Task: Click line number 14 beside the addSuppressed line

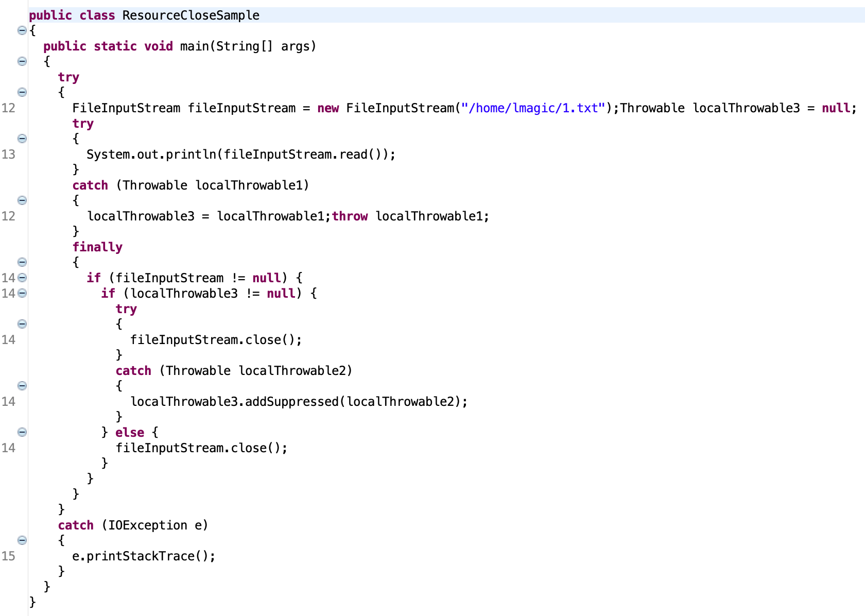Action: tap(9, 402)
